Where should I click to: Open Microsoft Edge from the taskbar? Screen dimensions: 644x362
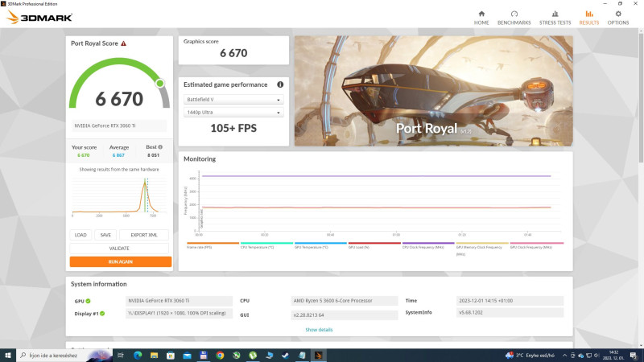point(138,356)
